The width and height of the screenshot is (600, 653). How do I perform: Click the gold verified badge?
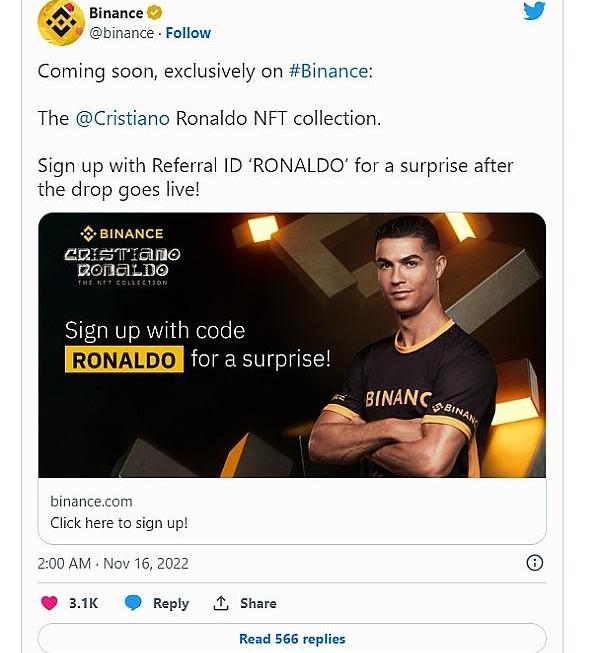tap(156, 13)
